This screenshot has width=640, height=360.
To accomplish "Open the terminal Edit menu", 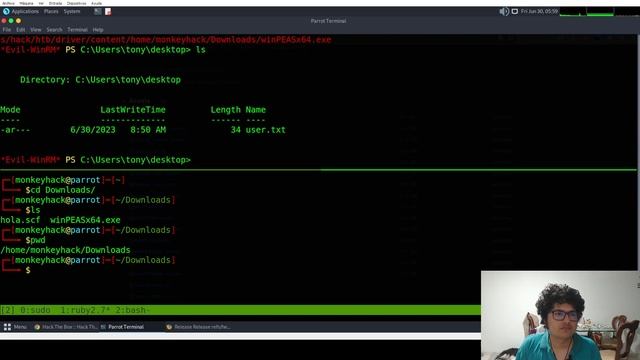I will click(21, 30).
